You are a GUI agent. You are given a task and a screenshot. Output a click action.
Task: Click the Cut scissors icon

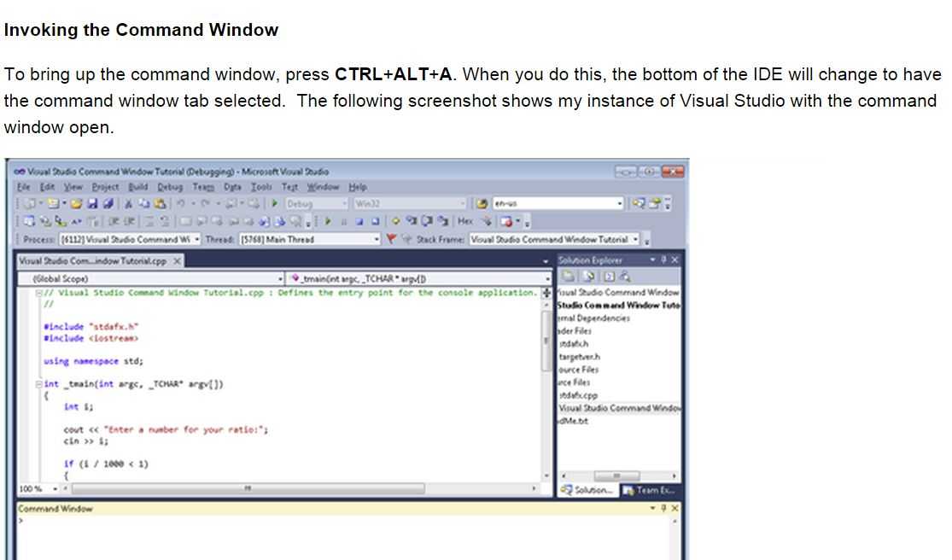coord(128,204)
